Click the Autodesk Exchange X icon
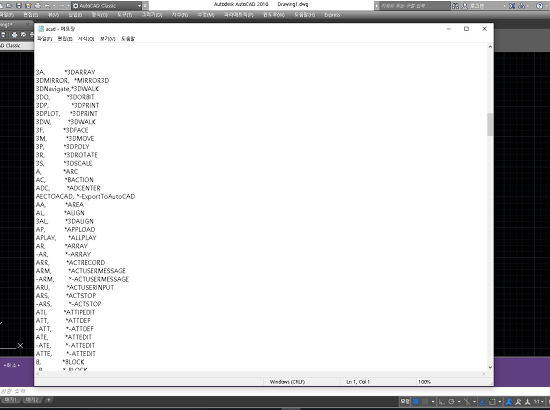Image resolution: width=550 pixels, height=410 pixels. [x=512, y=6]
